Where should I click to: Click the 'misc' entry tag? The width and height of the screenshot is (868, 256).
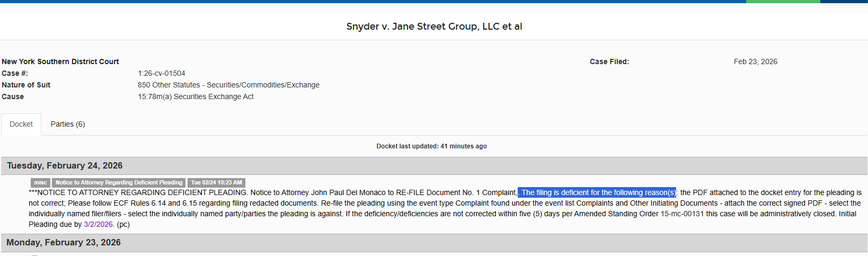click(x=40, y=182)
